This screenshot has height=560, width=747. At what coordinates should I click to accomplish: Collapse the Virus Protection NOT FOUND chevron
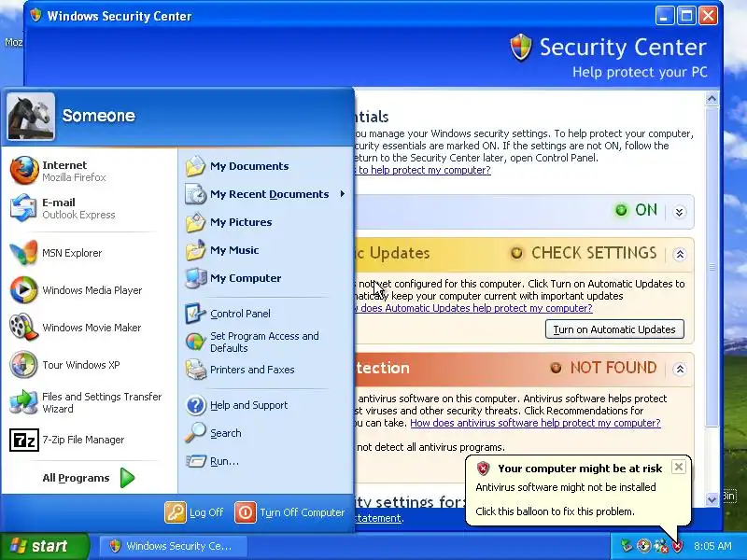point(680,369)
